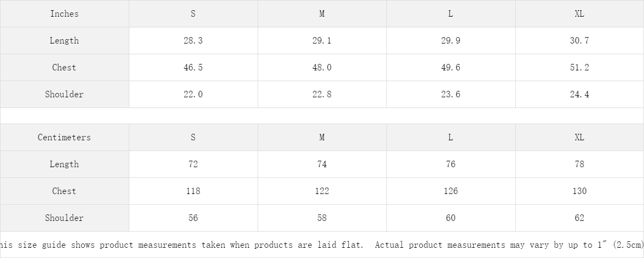The width and height of the screenshot is (644, 258).
Task: Click the 48.0 chest value
Action: click(322, 68)
